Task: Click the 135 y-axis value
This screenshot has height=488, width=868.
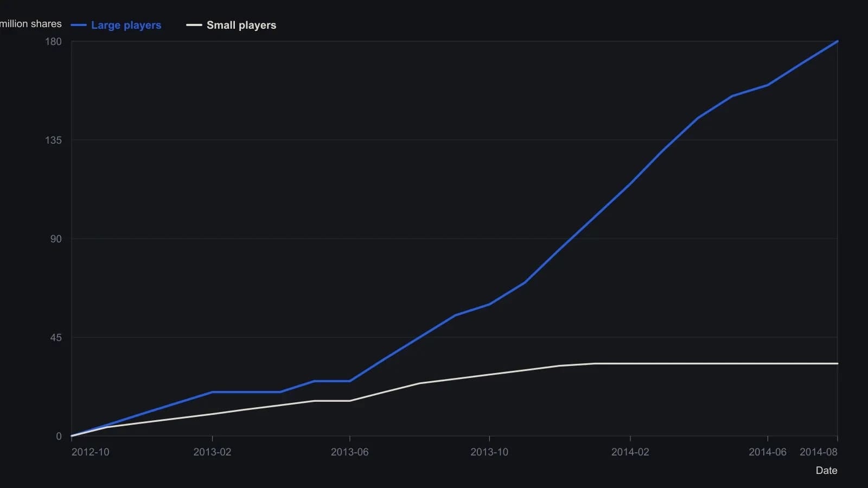Action: [53, 140]
